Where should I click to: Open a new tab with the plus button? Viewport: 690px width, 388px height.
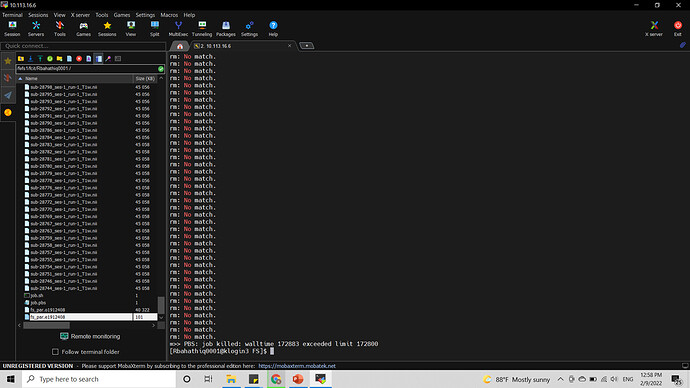[x=307, y=46]
